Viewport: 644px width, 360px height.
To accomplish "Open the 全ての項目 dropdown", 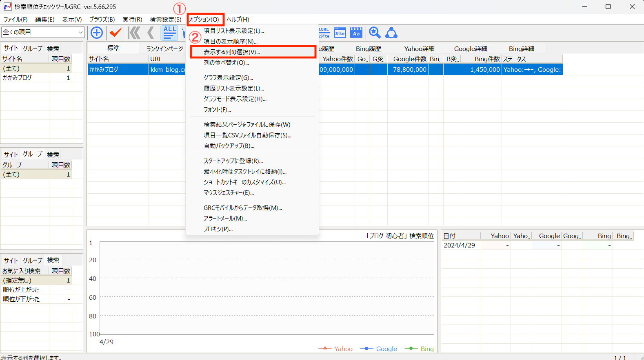I will pos(43,32).
